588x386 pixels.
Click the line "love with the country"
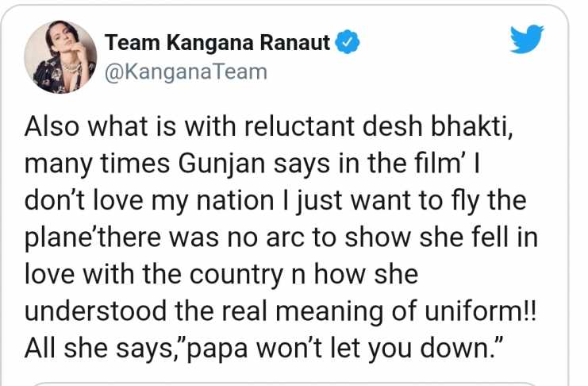pyautogui.click(x=221, y=275)
